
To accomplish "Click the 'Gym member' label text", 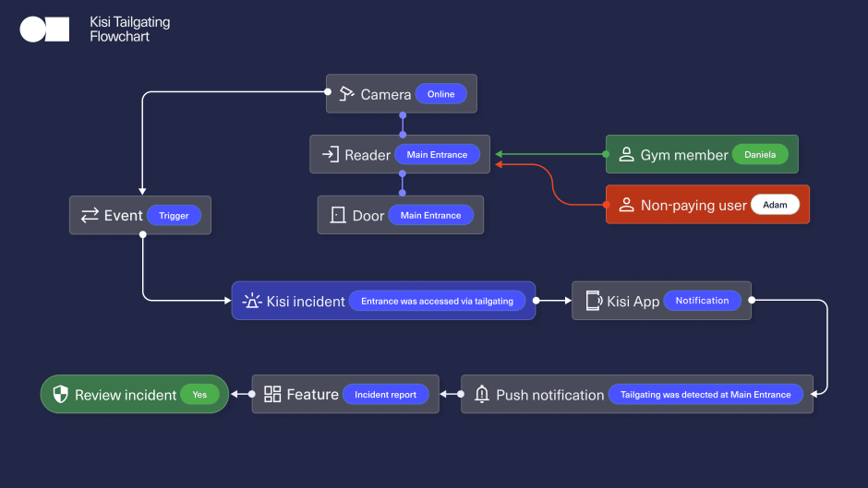I will point(684,156).
